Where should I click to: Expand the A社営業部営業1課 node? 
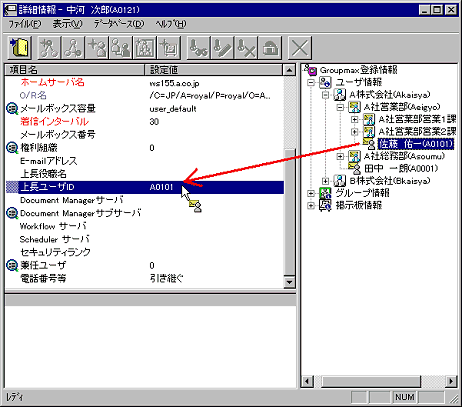(355, 119)
